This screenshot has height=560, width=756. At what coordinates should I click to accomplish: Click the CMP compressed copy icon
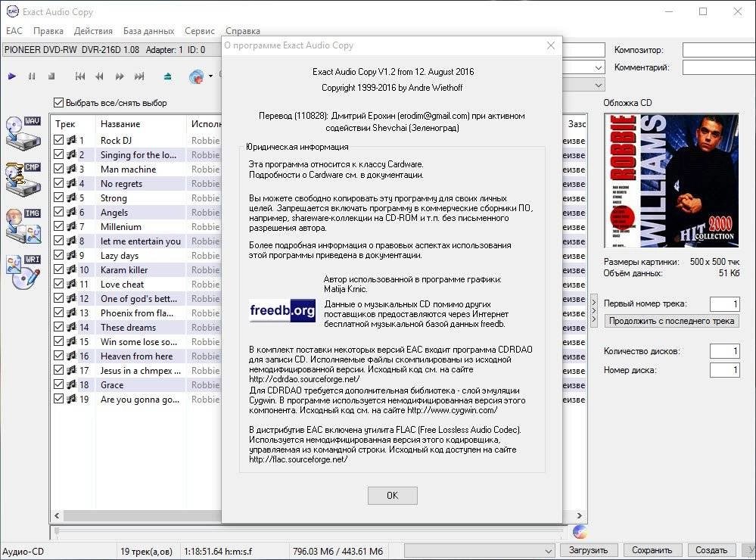pos(23,179)
